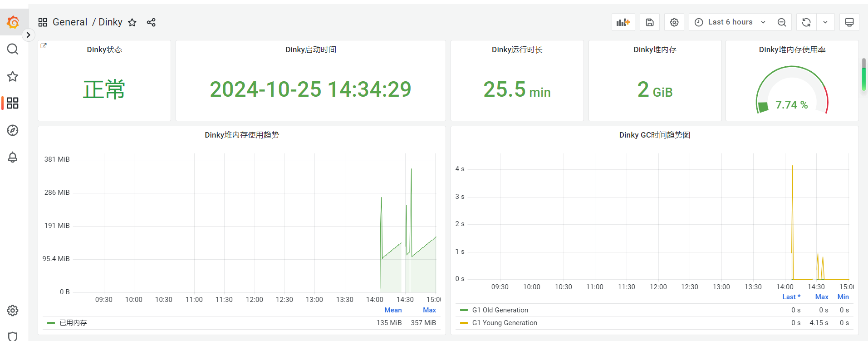Change the G1 Old Generation green color swatch
868x341 pixels.
[464, 310]
